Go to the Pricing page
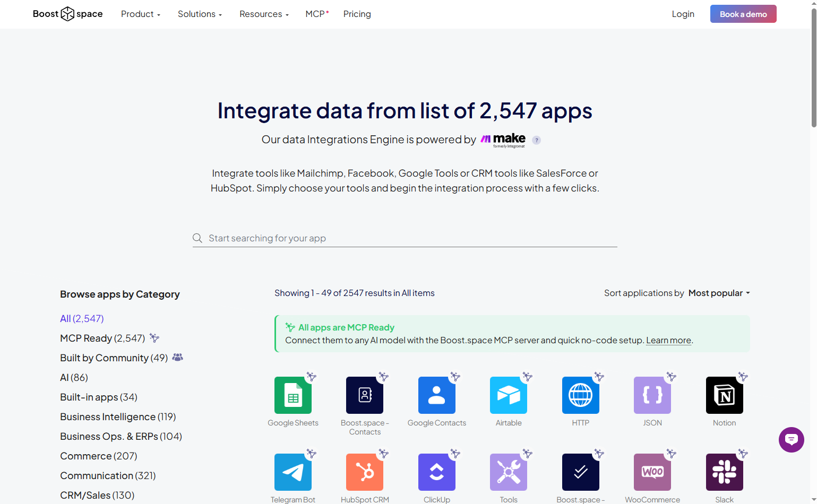Screen dimensions: 817x504 pyautogui.click(x=357, y=14)
